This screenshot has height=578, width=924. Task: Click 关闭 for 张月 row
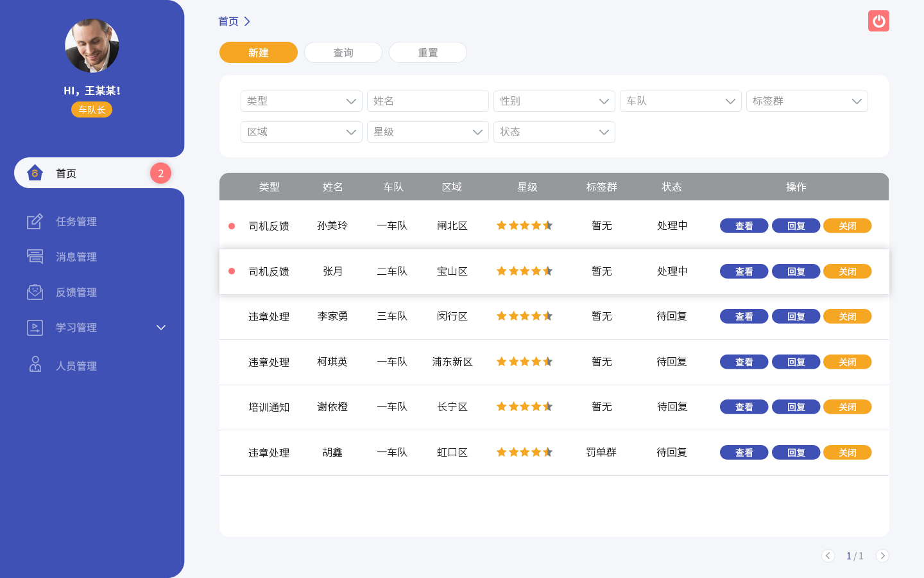pyautogui.click(x=848, y=272)
